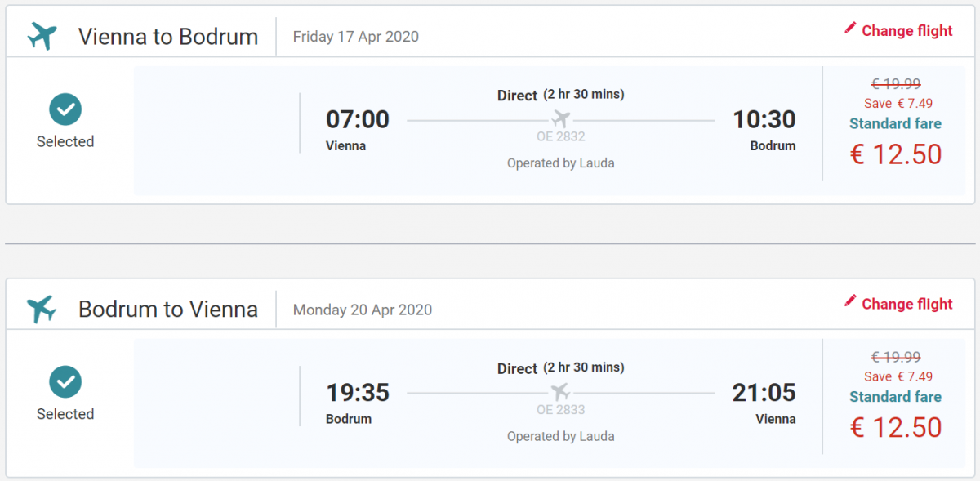Image resolution: width=980 pixels, height=481 pixels.
Task: Click the pencil icon in first Change flight
Action: (850, 29)
